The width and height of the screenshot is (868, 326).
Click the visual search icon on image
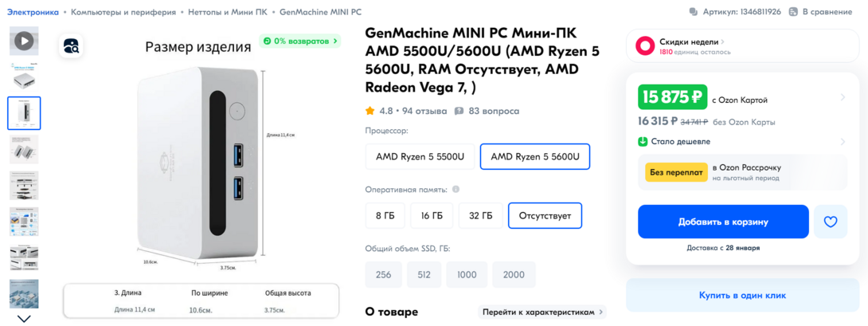(71, 45)
